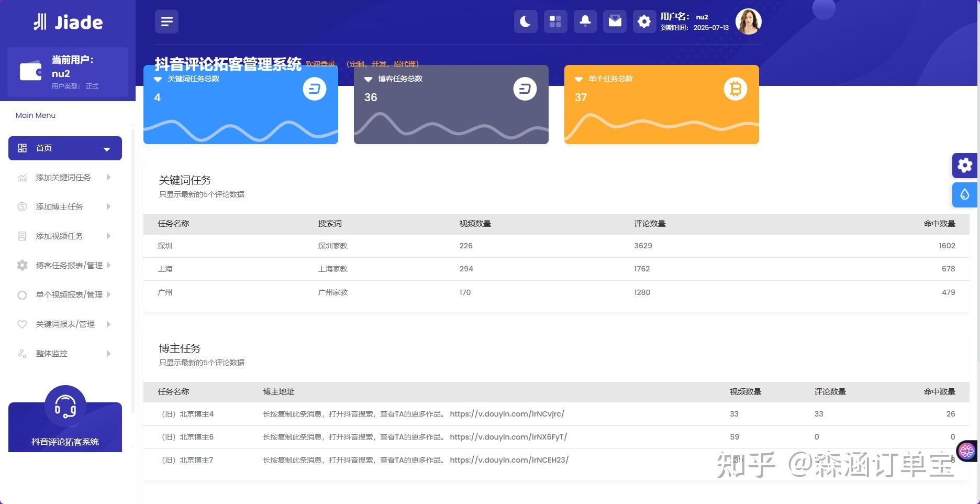Click (旧) 北京博主4 row name
Image resolution: width=980 pixels, height=504 pixels.
(x=186, y=414)
